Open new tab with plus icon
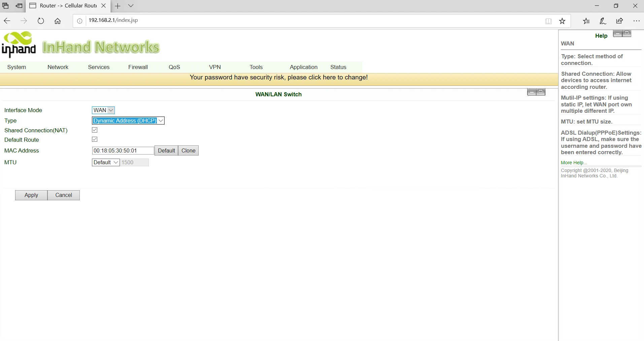644x341 pixels. click(x=117, y=6)
